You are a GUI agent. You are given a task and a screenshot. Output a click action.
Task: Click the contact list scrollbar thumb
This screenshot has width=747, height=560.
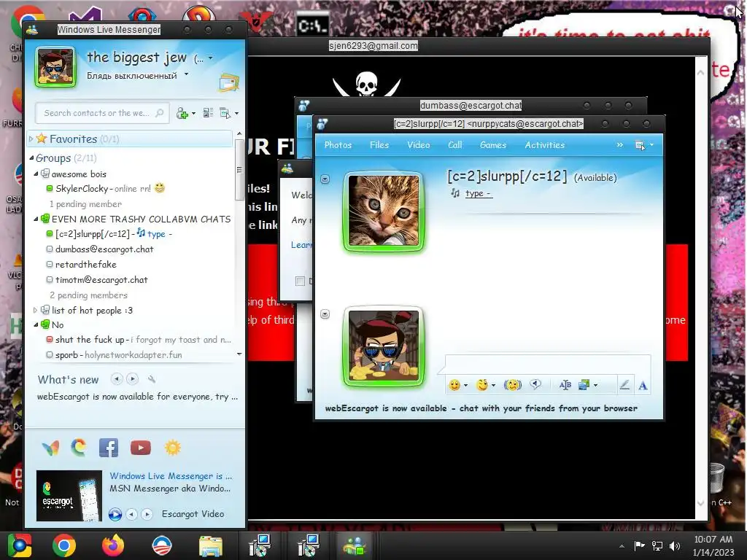pyautogui.click(x=239, y=169)
